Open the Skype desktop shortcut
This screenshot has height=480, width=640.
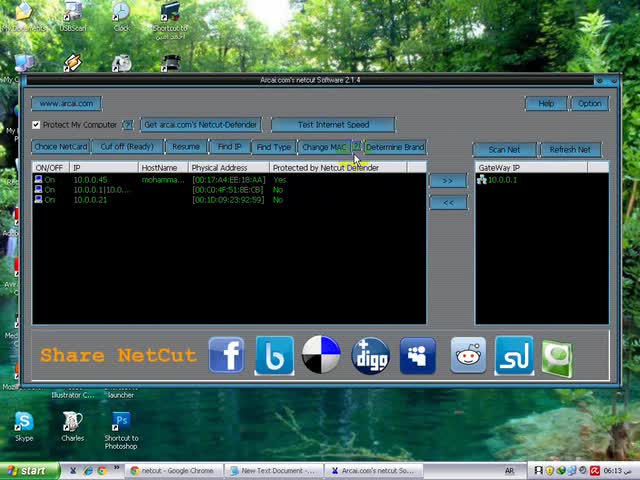pyautogui.click(x=24, y=427)
